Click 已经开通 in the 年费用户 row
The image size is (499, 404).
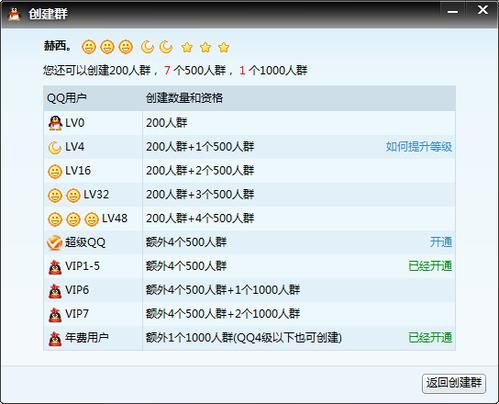(430, 337)
